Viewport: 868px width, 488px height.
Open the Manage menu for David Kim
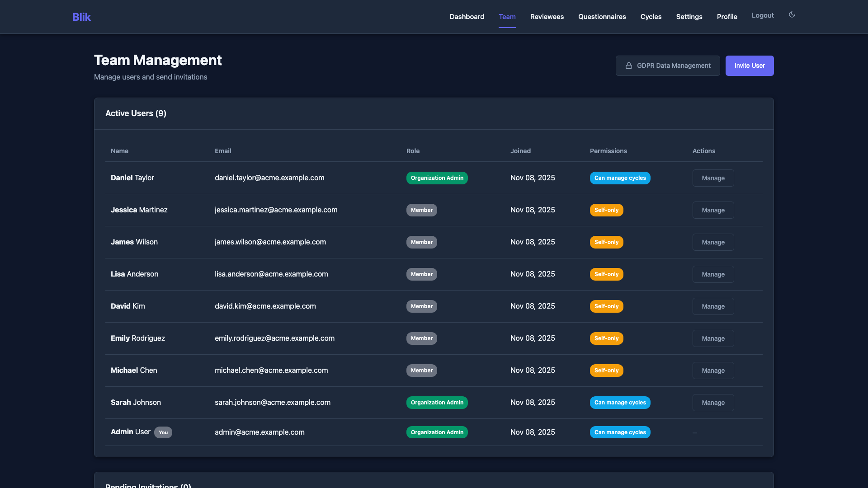point(713,306)
